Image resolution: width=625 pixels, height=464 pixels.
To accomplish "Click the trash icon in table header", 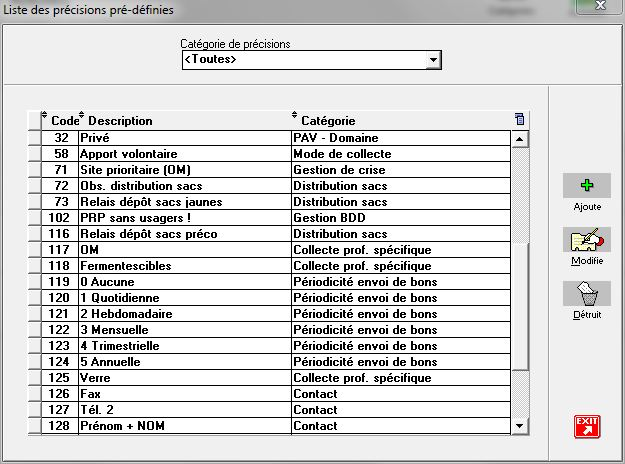I will (x=518, y=119).
